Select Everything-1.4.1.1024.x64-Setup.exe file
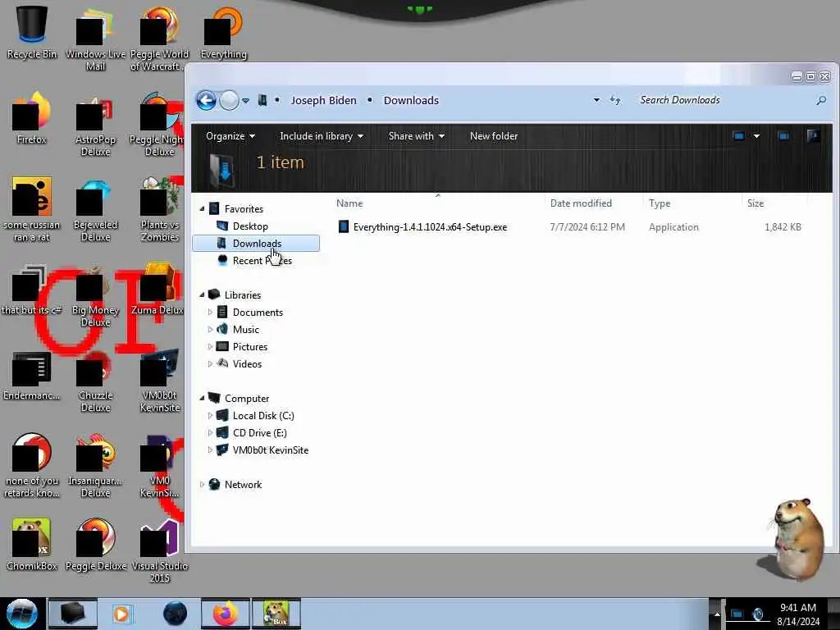Screen dimensions: 840x630 pos(430,227)
